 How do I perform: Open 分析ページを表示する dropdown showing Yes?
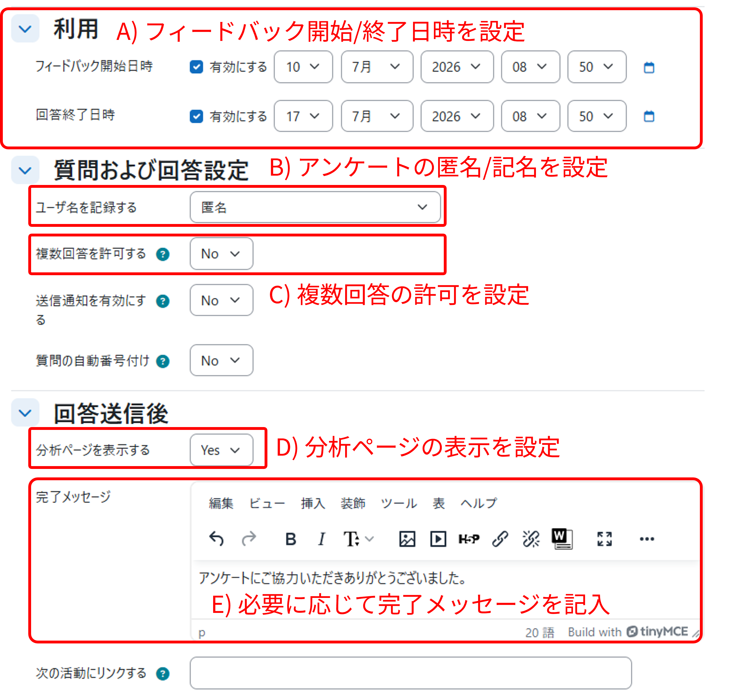pos(222,450)
